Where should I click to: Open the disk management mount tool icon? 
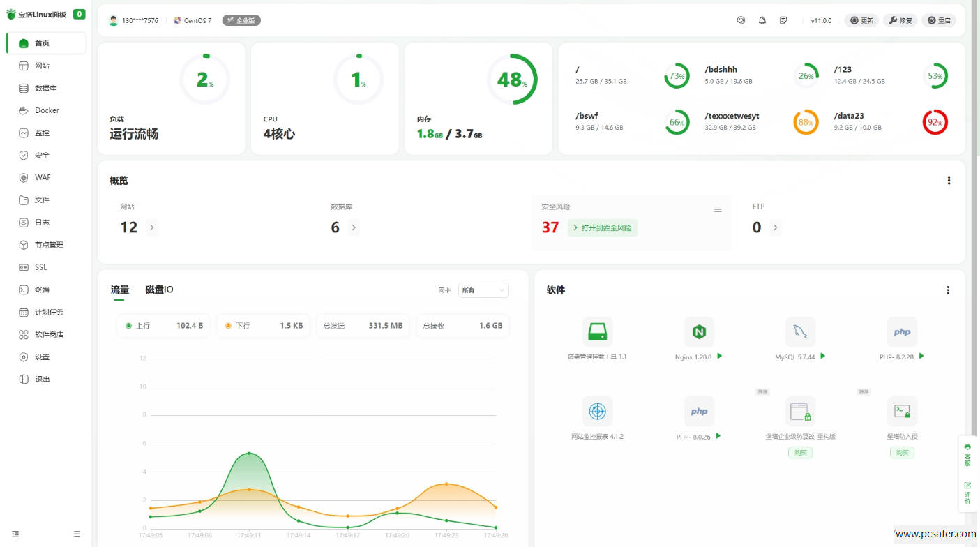click(597, 332)
